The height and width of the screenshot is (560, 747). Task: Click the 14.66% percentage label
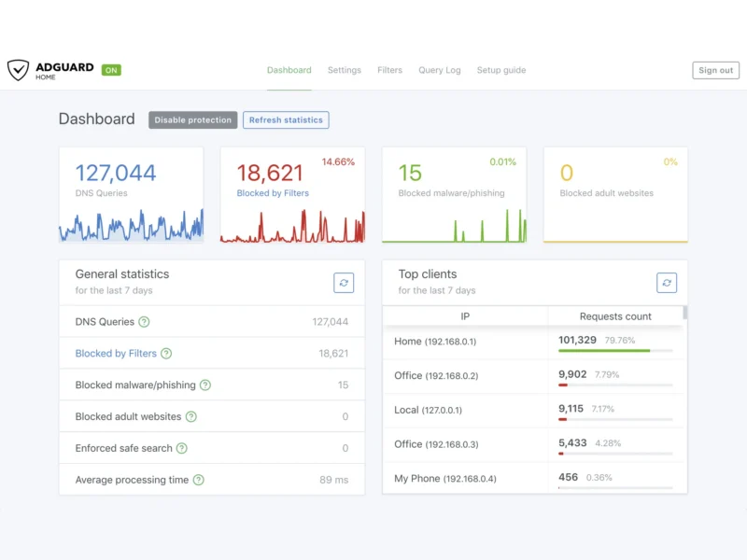click(338, 161)
